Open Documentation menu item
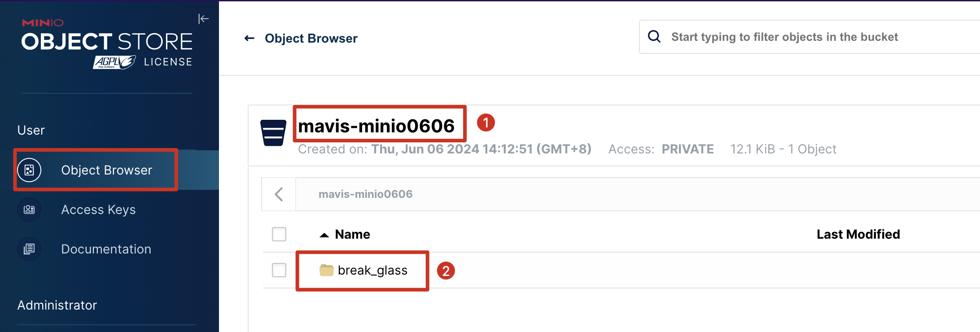The image size is (980, 332). (x=106, y=249)
